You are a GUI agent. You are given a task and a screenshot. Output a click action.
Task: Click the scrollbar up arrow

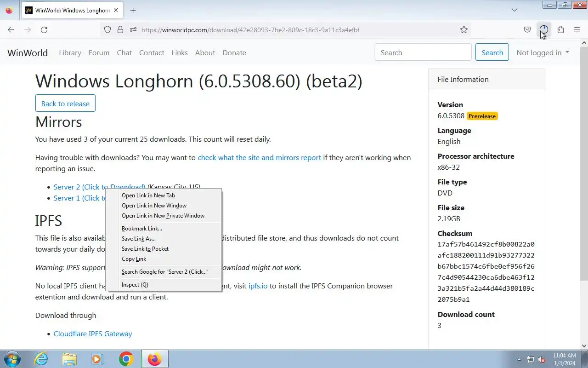pyautogui.click(x=584, y=43)
